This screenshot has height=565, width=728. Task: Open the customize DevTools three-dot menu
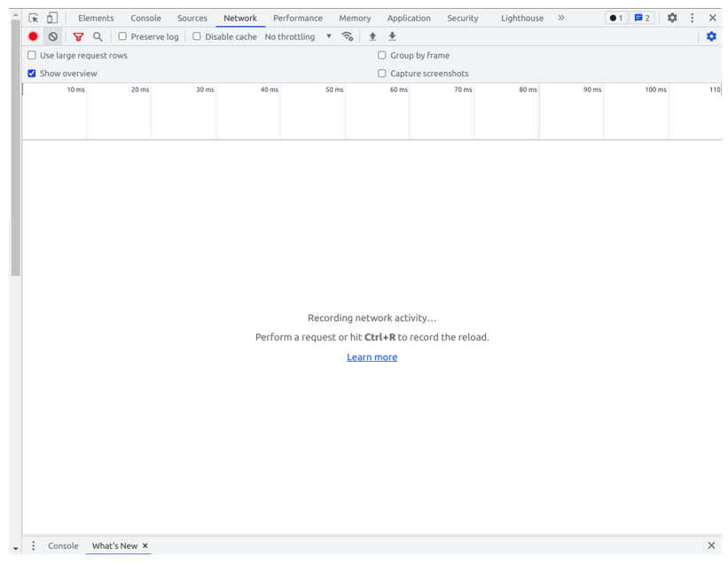point(693,18)
